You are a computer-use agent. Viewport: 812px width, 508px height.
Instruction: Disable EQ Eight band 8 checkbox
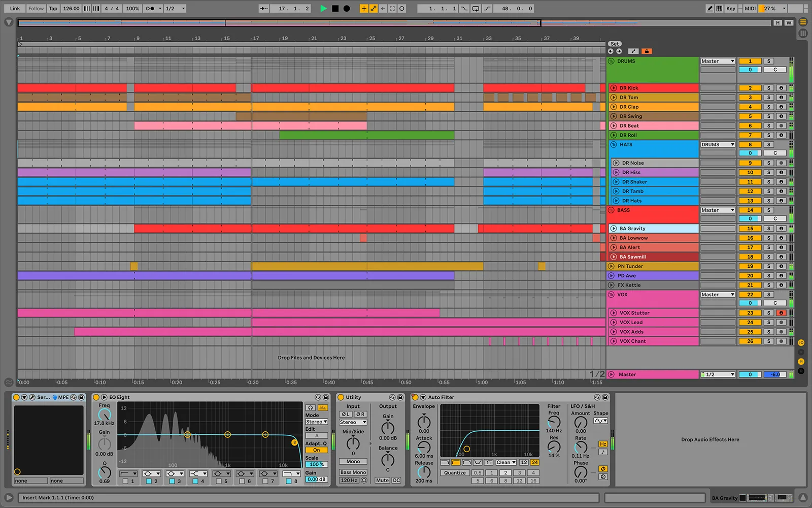(x=289, y=481)
